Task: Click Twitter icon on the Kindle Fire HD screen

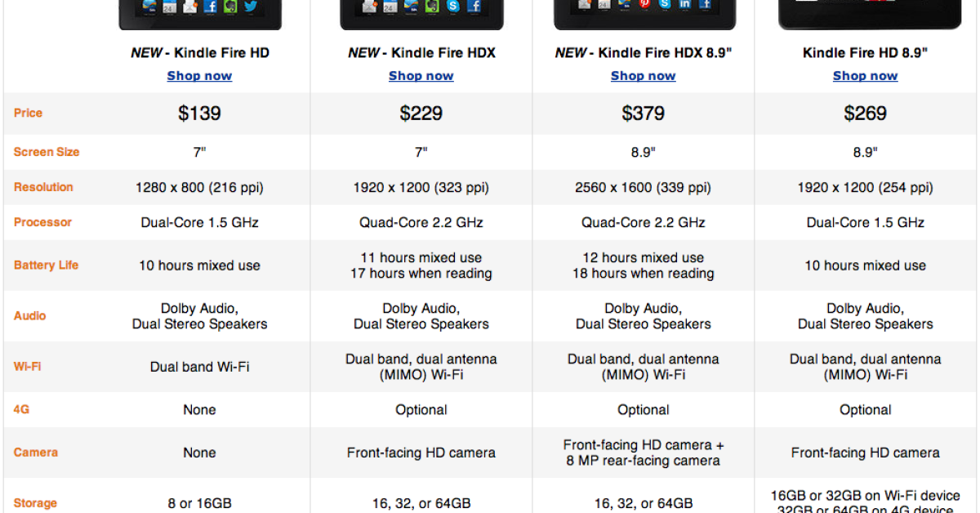Action: coord(251,7)
